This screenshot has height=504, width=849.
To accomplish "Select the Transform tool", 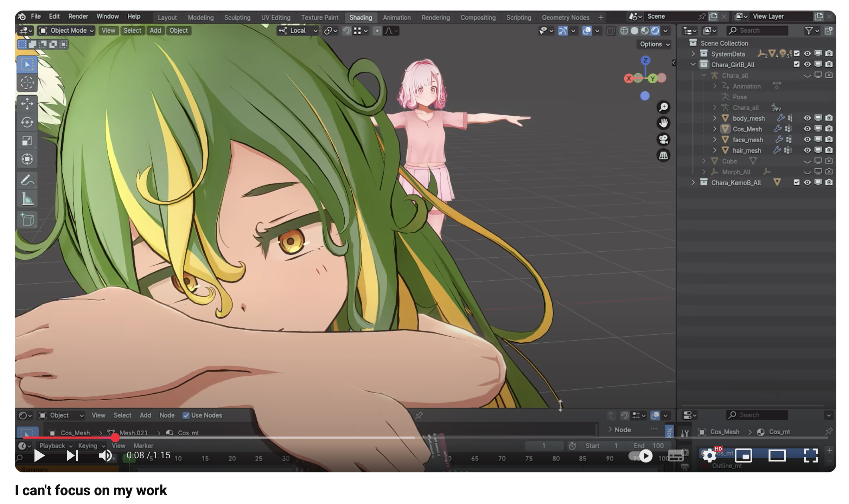I will (27, 159).
